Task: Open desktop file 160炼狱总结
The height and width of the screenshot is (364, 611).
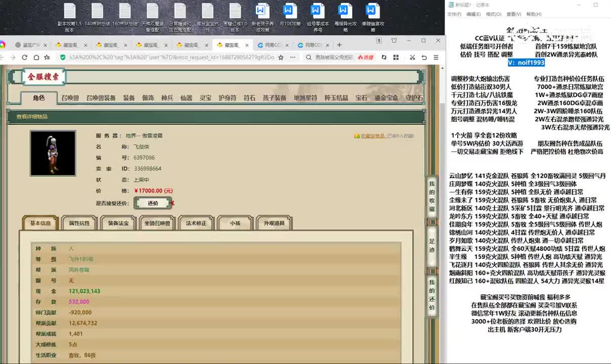Action: coord(125,15)
